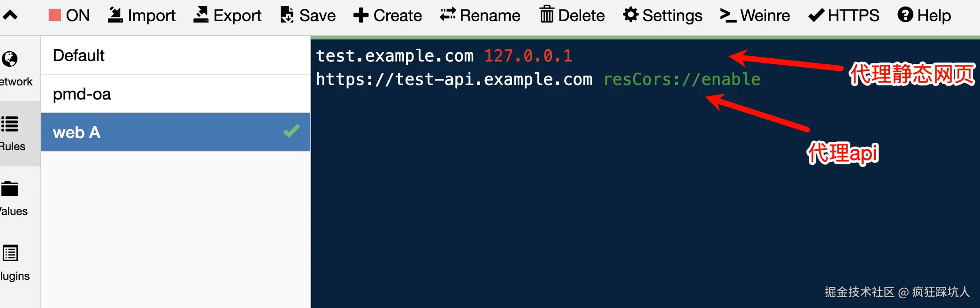Toggle the red ON recording switch

coord(69,15)
